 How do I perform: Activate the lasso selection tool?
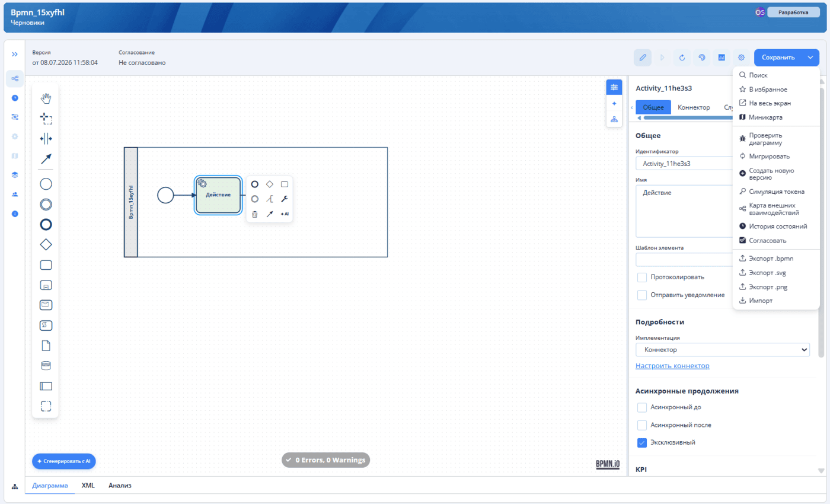coord(46,119)
